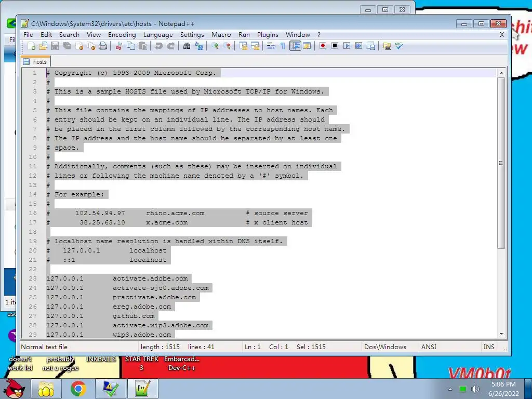Viewport: 532px width, 399px height.
Task: Open the Edit menu
Action: (46, 35)
